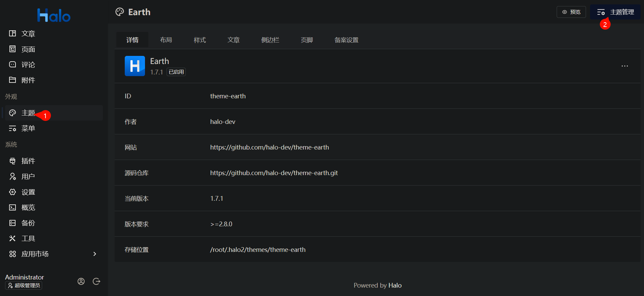Screen dimensions: 644x296
Task: Open the 应用市场 app store icon
Action: pyautogui.click(x=12, y=254)
